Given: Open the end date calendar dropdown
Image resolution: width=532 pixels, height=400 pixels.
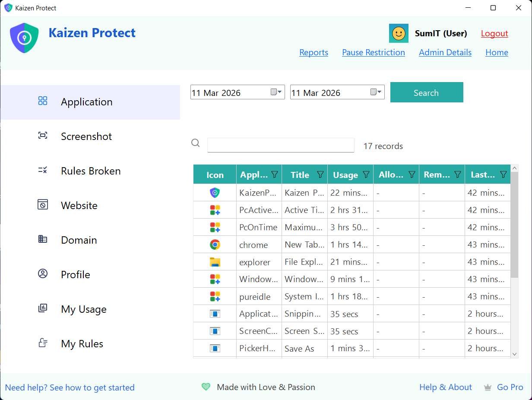Looking at the screenshot, I should tap(376, 92).
